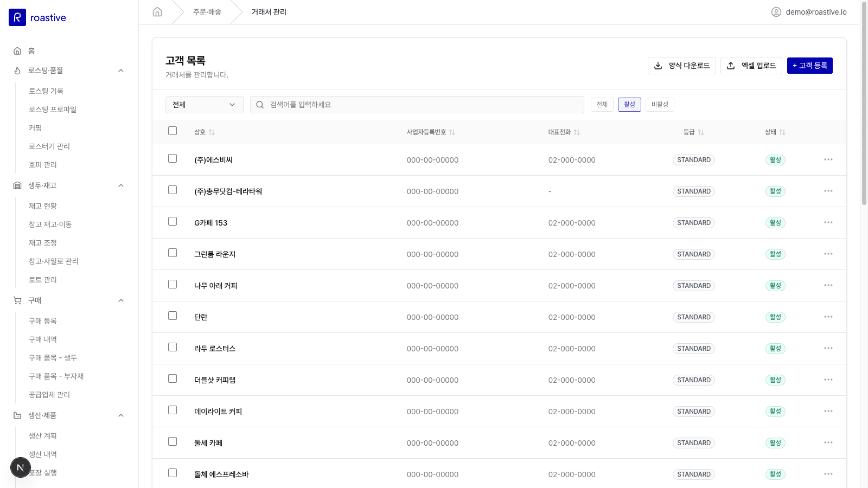Open more actions for 단란
Screen dimensions: 868x488
[828, 317]
